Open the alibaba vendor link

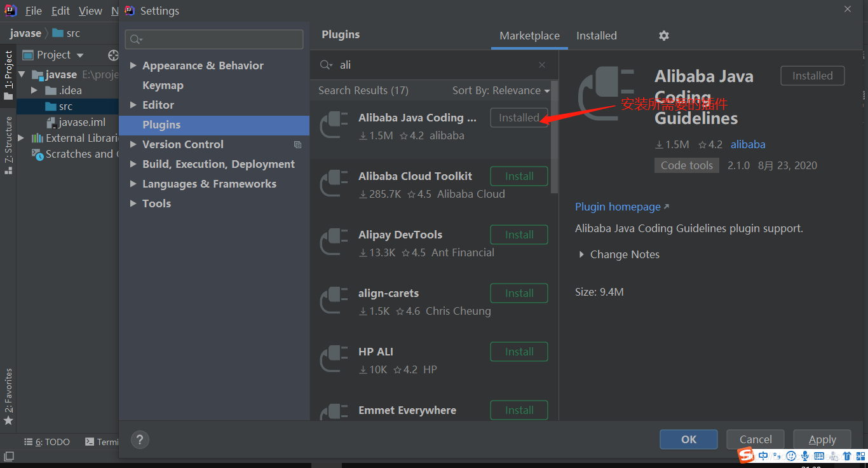tap(748, 144)
